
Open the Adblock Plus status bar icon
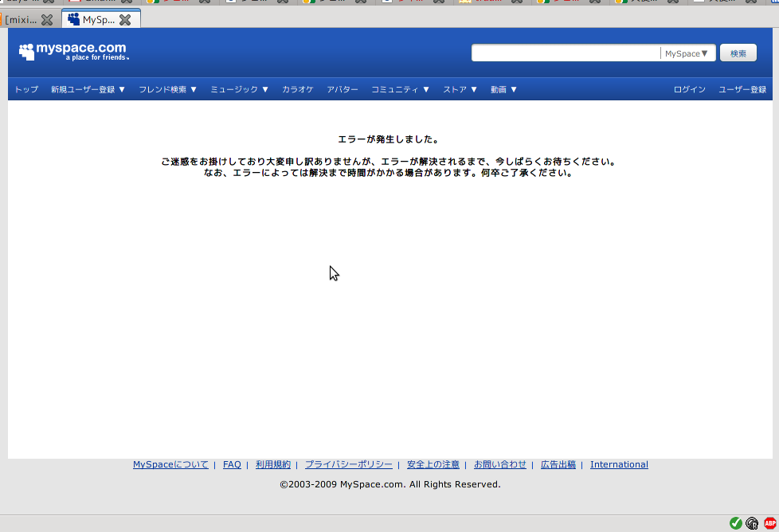pyautogui.click(x=770, y=523)
